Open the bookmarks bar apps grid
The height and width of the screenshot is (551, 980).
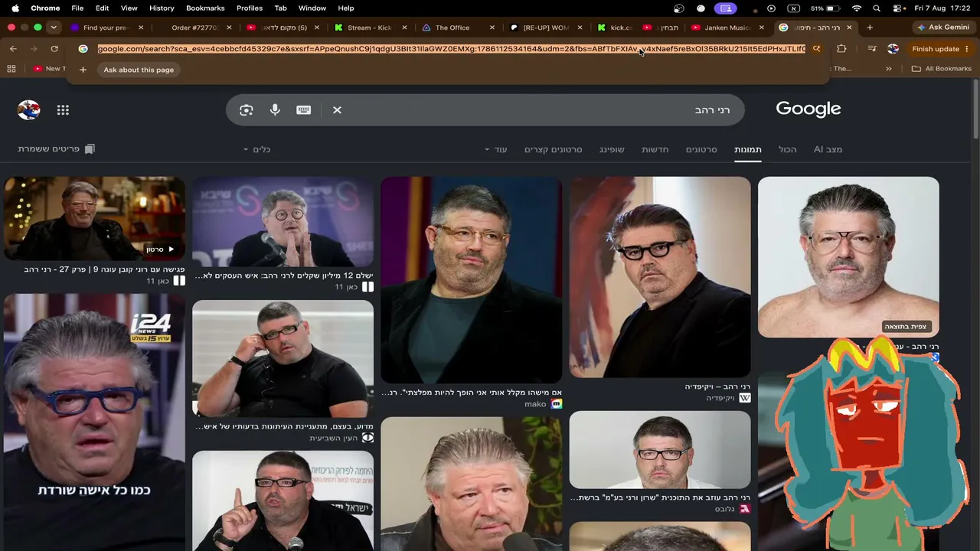click(x=11, y=69)
